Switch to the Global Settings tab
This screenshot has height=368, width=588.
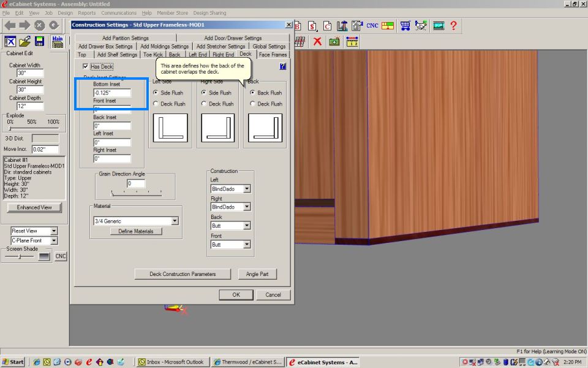(269, 46)
